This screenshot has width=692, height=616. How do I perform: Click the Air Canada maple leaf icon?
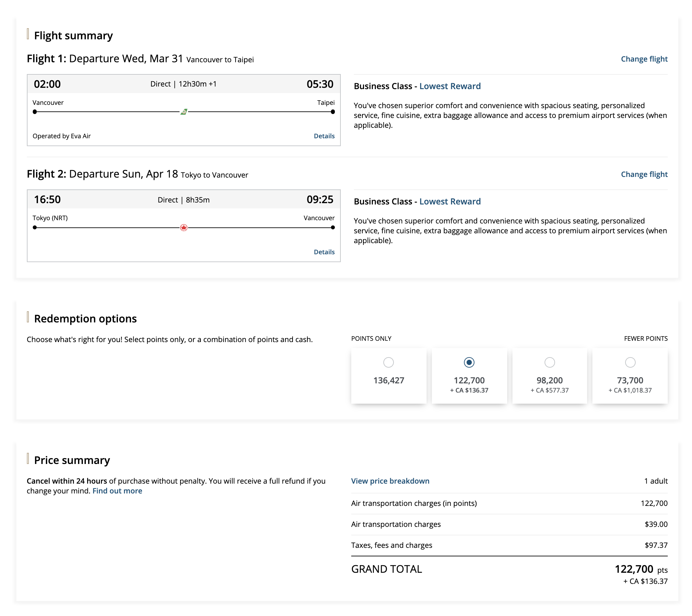tap(183, 227)
